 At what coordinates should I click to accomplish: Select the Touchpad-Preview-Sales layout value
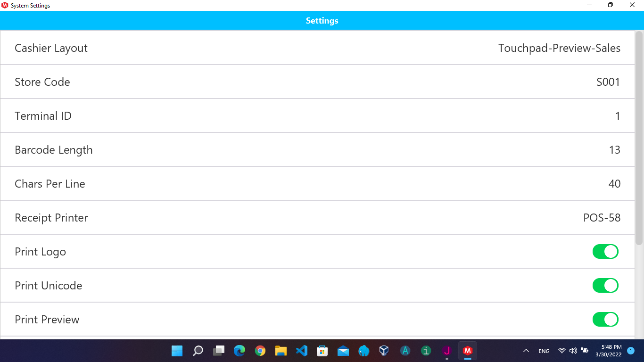(x=559, y=48)
